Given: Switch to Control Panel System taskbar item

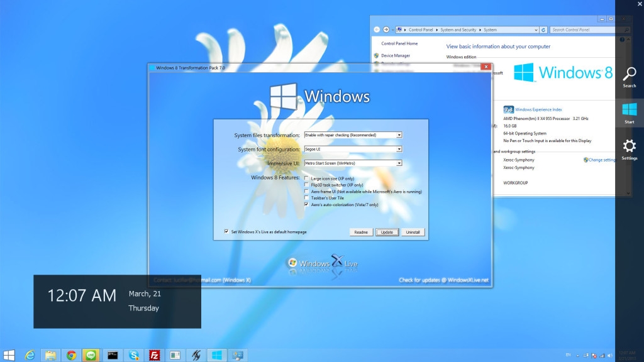Looking at the screenshot, I should tap(237, 355).
